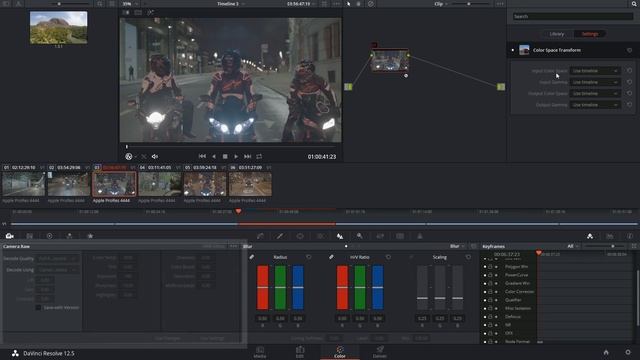Open the viewer zoom percentage dropdown
Screen dimensions: 640x360
pyautogui.click(x=130, y=4)
